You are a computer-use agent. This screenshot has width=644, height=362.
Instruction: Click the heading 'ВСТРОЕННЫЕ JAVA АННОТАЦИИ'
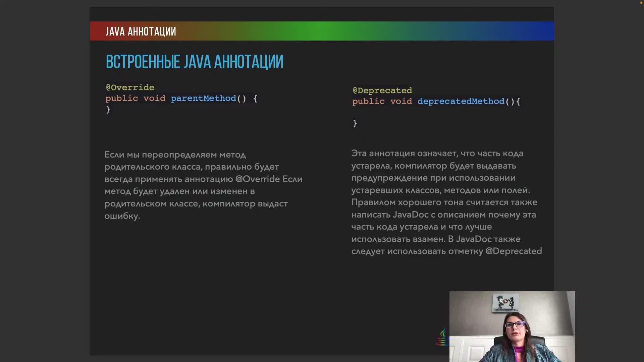click(195, 62)
